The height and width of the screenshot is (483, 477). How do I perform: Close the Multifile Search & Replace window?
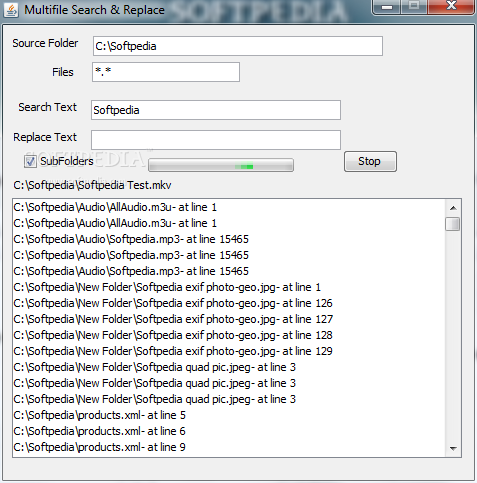(x=451, y=7)
